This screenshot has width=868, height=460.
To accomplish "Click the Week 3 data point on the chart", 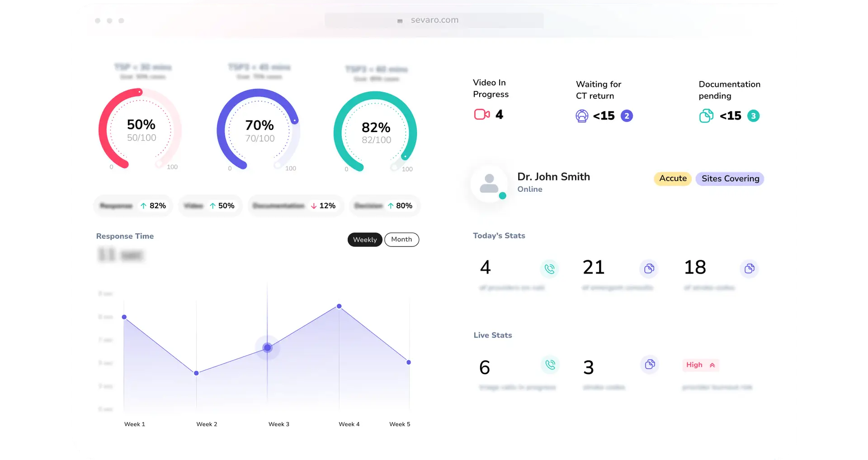I will [x=267, y=347].
